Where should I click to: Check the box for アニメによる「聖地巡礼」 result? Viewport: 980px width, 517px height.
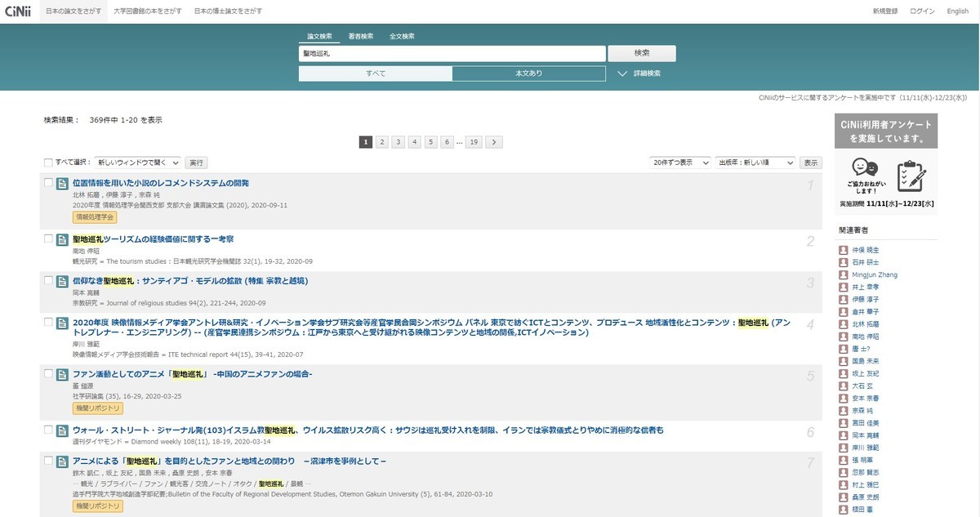48,461
